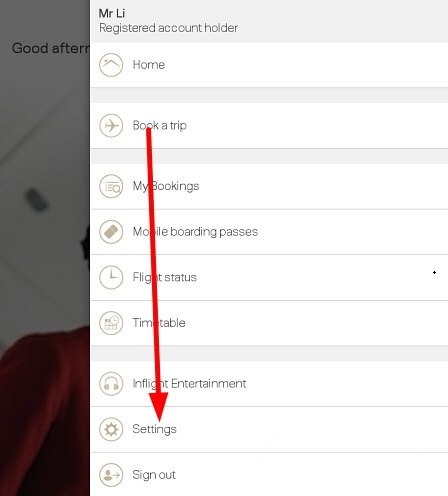
Task: Sign out of the account text
Action: coord(154,475)
